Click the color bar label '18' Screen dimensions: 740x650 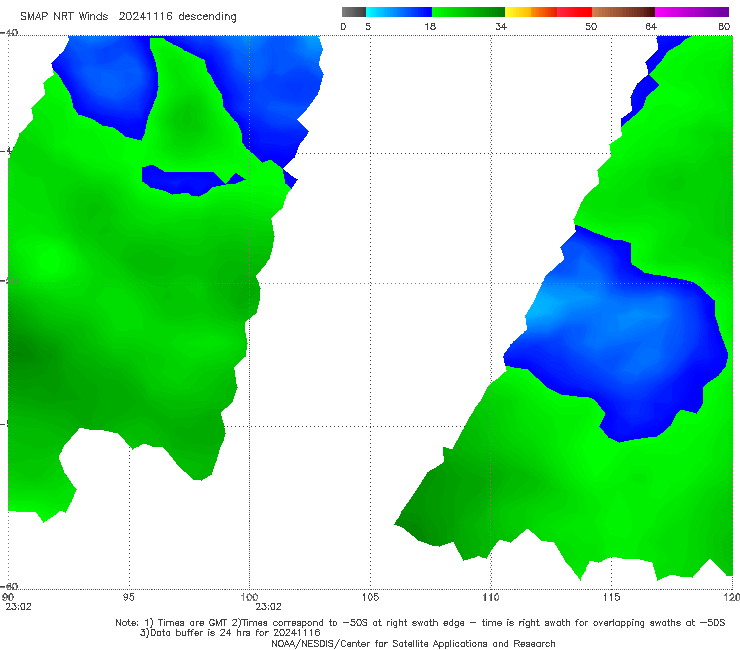click(x=430, y=27)
